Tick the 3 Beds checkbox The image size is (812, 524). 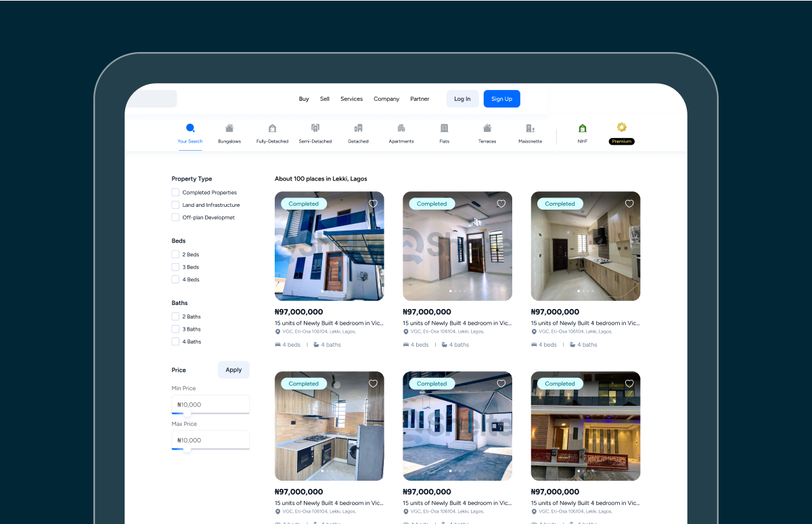pyautogui.click(x=175, y=267)
